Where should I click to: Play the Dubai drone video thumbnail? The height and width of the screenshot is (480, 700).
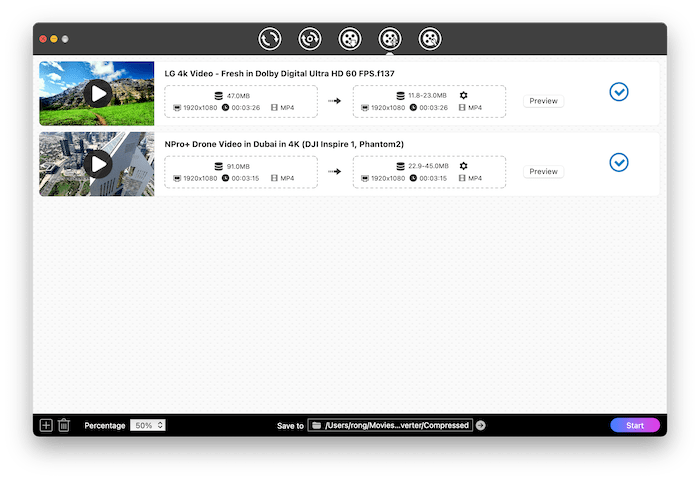click(97, 163)
